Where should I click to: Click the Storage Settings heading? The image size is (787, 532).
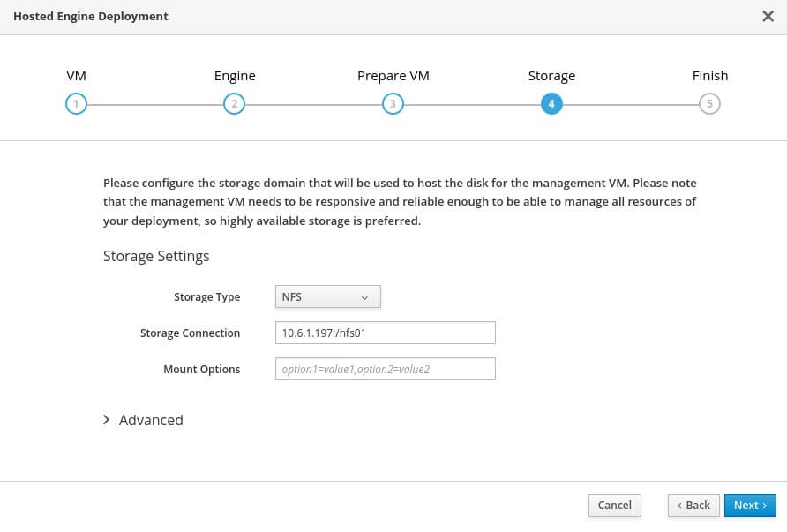click(156, 257)
